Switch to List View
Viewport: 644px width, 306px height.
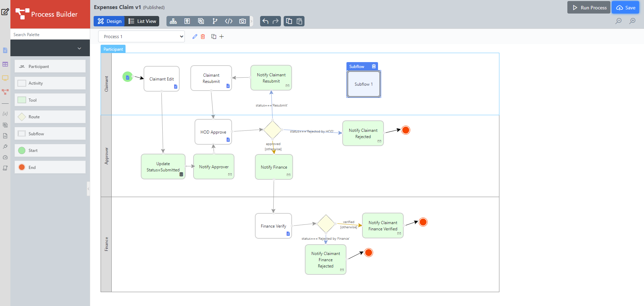[142, 21]
